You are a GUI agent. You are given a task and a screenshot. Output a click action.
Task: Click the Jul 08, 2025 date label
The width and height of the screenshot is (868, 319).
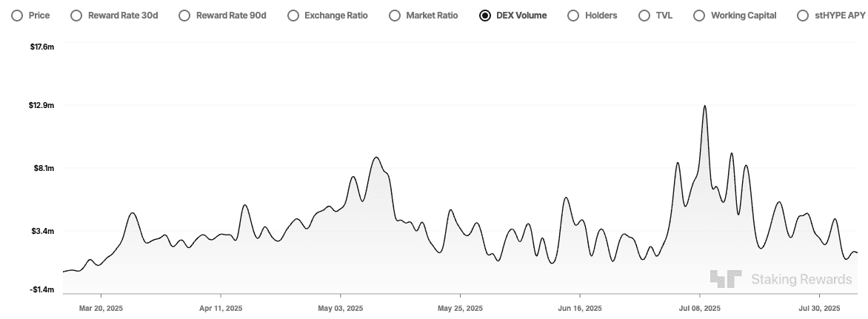[699, 308]
